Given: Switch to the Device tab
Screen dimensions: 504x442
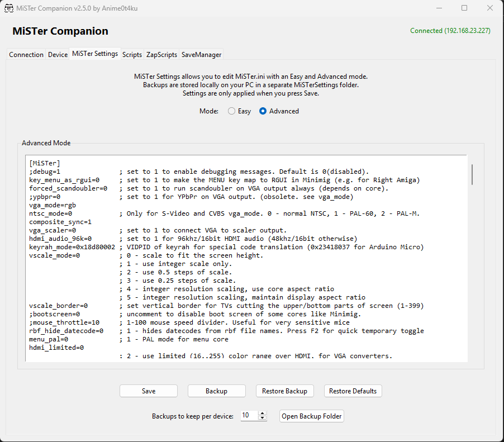Looking at the screenshot, I should tap(58, 55).
